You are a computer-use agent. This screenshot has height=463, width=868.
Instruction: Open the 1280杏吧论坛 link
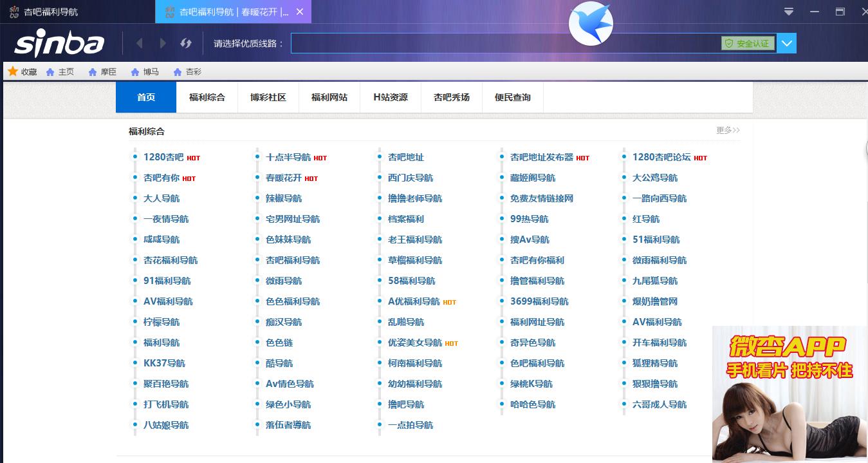[x=661, y=157]
